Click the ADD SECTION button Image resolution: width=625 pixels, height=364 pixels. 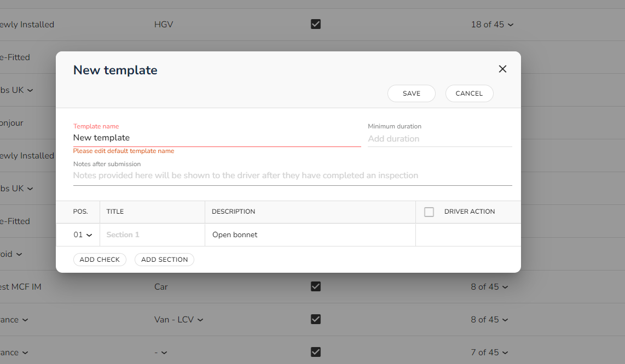click(x=164, y=260)
